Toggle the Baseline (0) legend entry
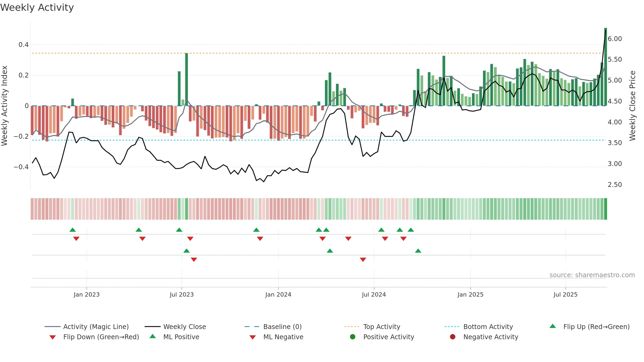Viewport: 644px width, 362px height. click(273, 327)
